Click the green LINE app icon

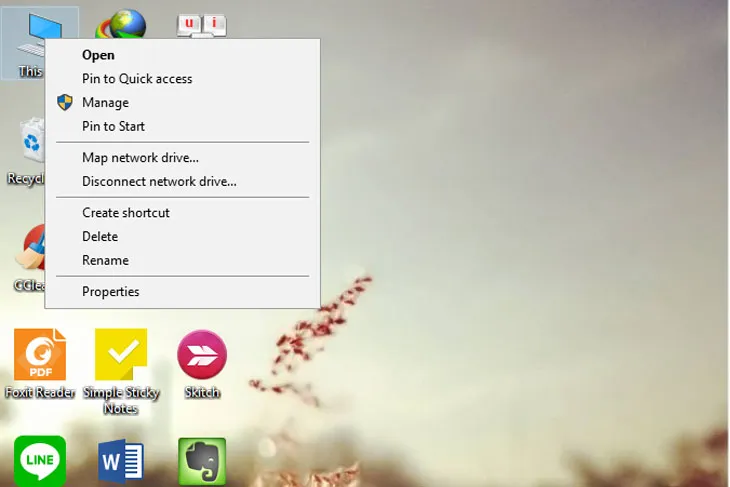[x=39, y=461]
